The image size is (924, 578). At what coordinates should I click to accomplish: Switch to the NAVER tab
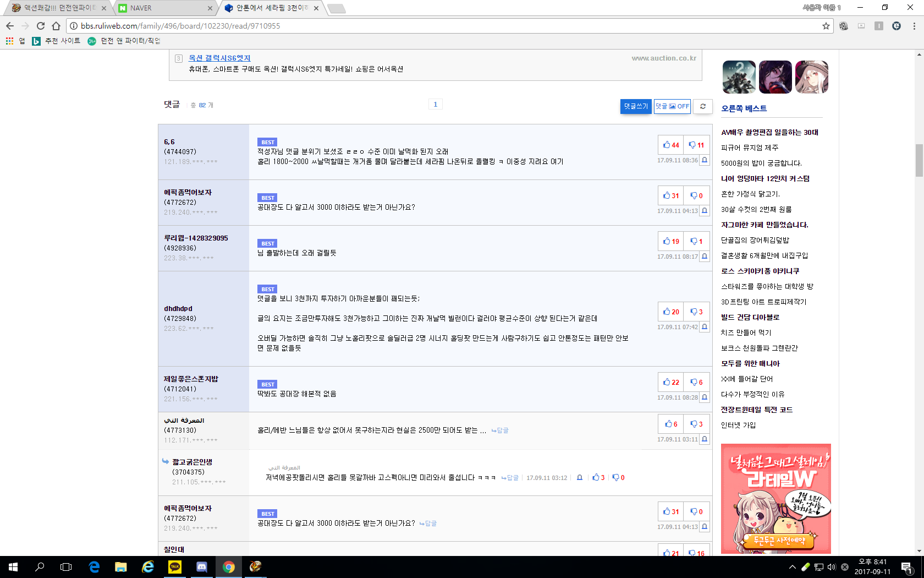(x=164, y=8)
